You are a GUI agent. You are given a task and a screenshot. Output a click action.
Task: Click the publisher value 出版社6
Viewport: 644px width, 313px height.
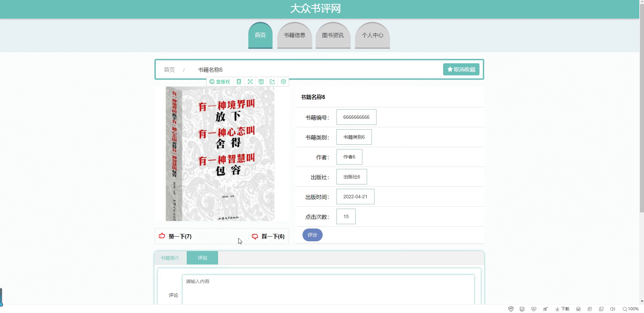coord(352,177)
